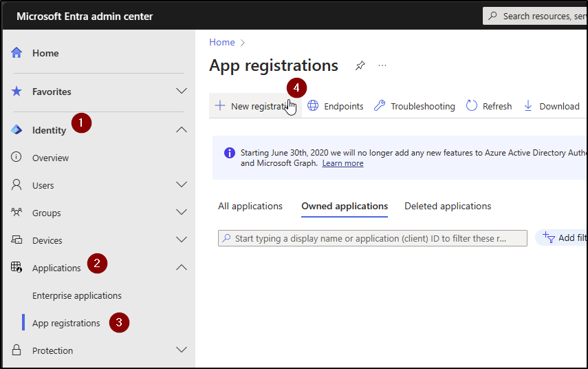Switch to the All applications tab
Viewport: 588px width, 369px height.
[250, 206]
